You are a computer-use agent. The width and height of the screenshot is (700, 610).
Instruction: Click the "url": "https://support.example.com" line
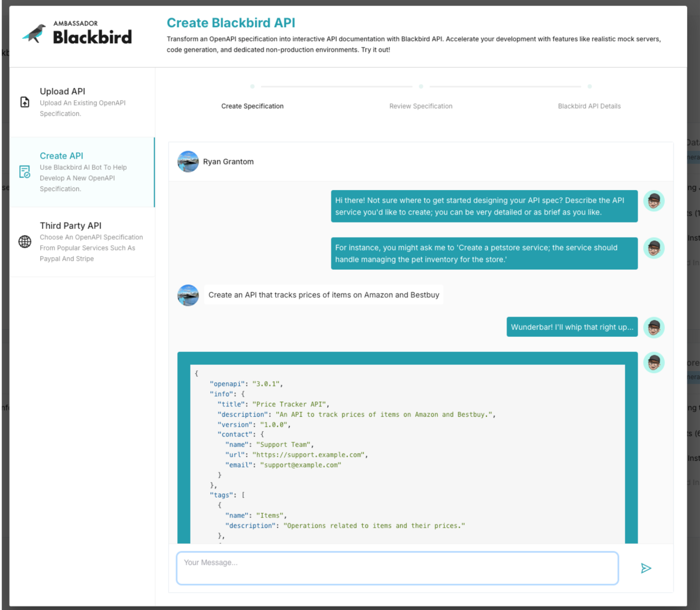[x=296, y=455]
